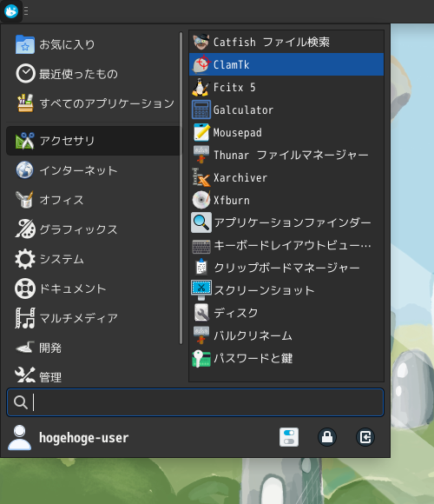This screenshot has height=504, width=434.
Task: Launch Catfish ファイル検索 from its icon
Action: (201, 42)
